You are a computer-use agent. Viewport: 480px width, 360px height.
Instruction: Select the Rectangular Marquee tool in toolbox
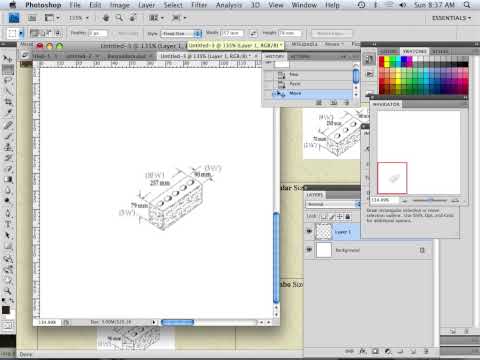pyautogui.click(x=7, y=69)
